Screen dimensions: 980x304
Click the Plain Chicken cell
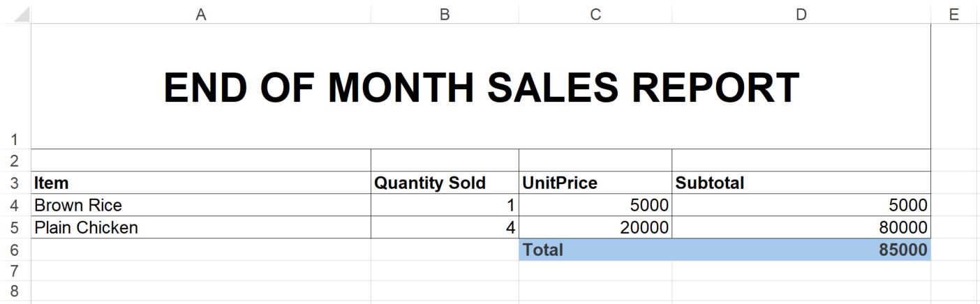[201, 228]
